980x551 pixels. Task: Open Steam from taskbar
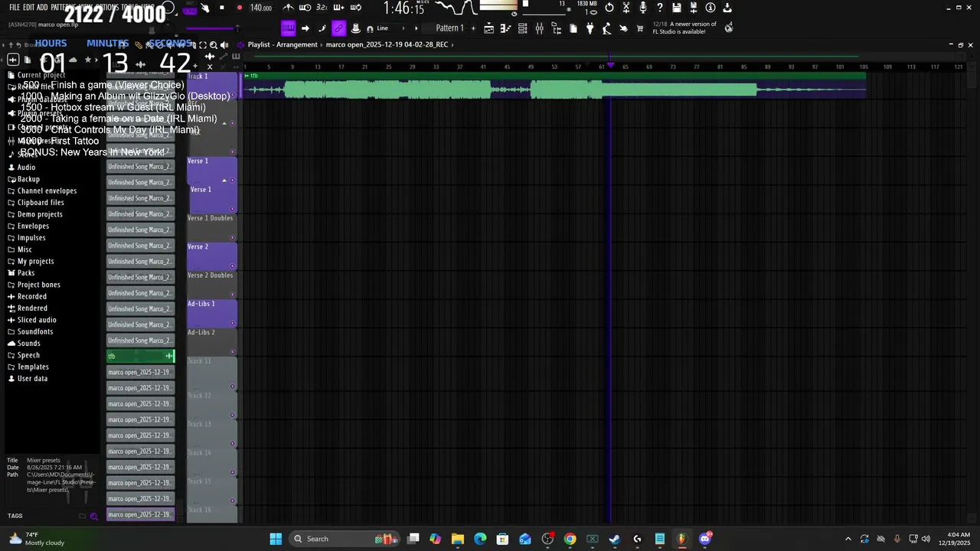click(614, 539)
